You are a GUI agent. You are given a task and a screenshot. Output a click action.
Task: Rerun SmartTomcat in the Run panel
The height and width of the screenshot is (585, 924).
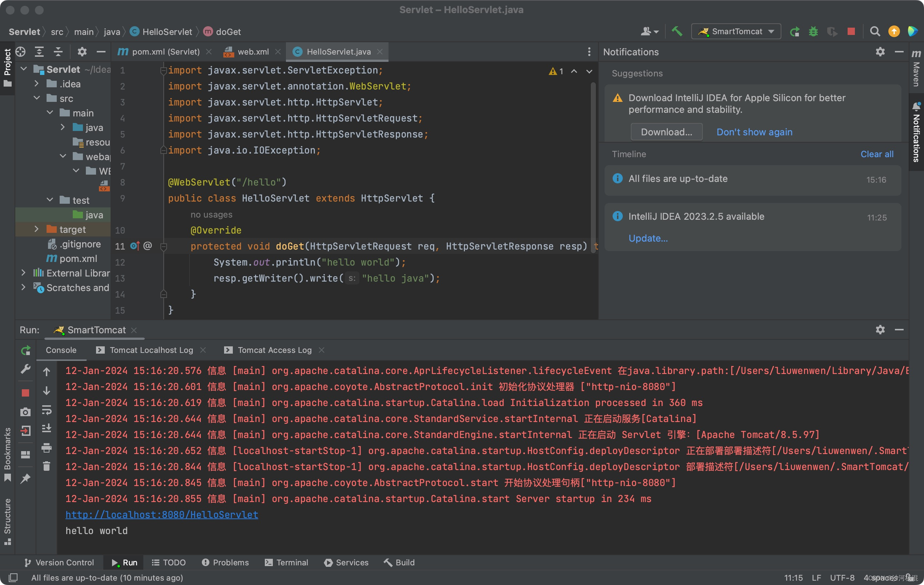click(x=25, y=350)
